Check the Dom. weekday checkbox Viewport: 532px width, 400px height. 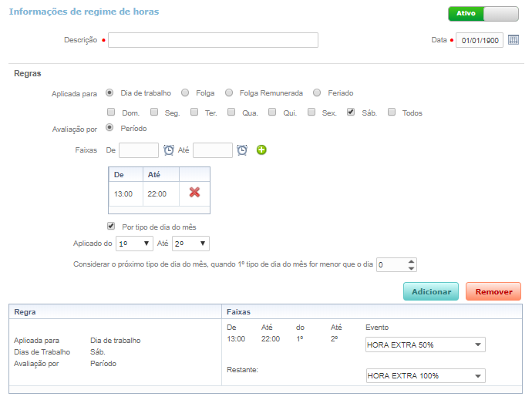point(110,113)
